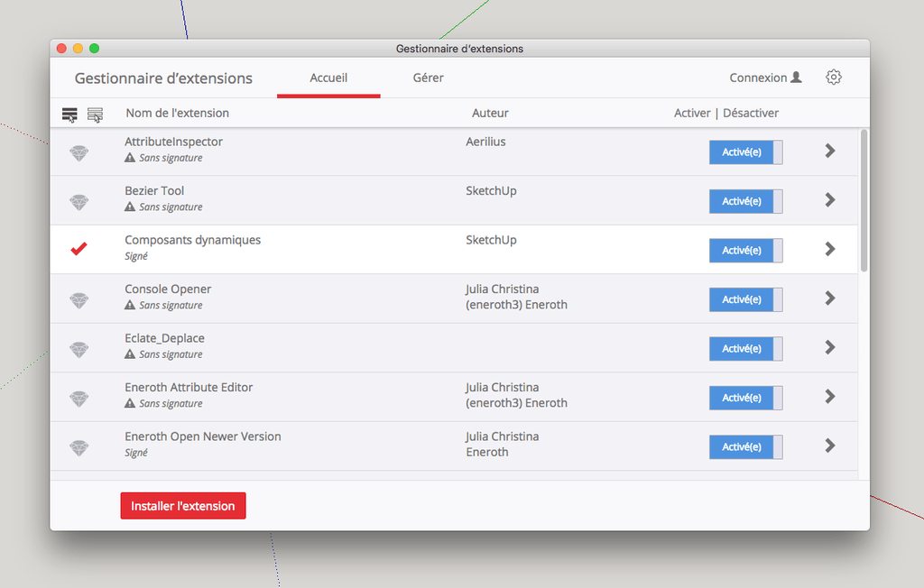Viewport: 924px width, 588px height.
Task: Expand details for AttributeInspector
Action: tap(830, 151)
